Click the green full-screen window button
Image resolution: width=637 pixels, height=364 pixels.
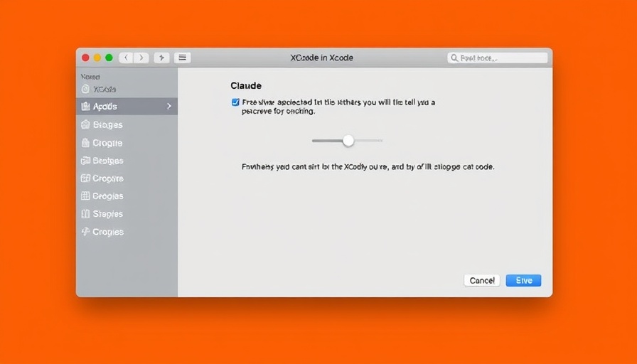click(109, 58)
